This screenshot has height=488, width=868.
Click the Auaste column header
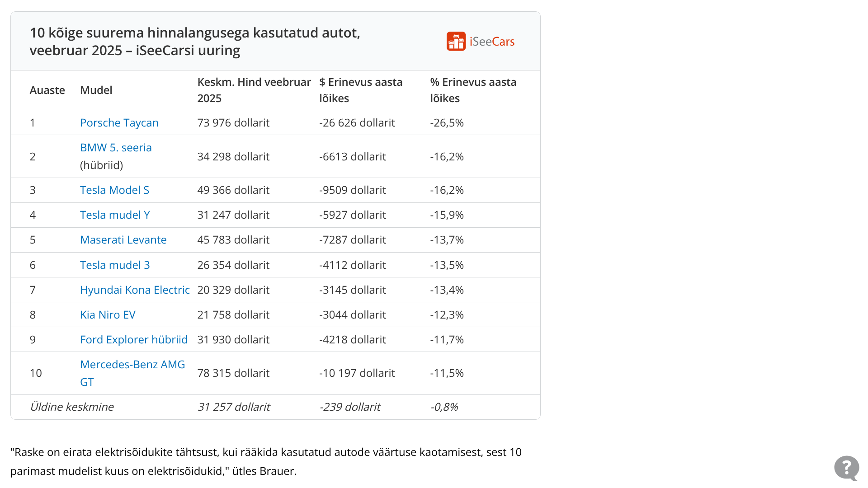47,90
